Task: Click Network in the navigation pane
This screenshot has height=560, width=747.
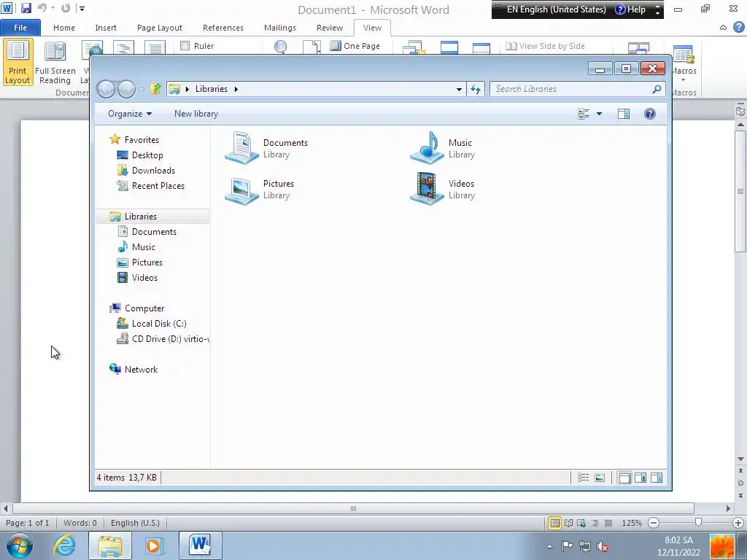Action: (x=141, y=369)
